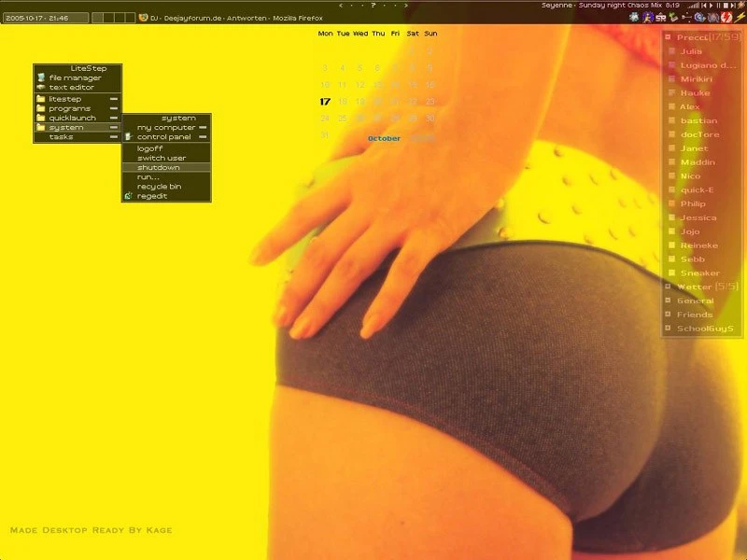Choose logoff in the system menu
This screenshot has height=560, width=747.
(x=150, y=148)
